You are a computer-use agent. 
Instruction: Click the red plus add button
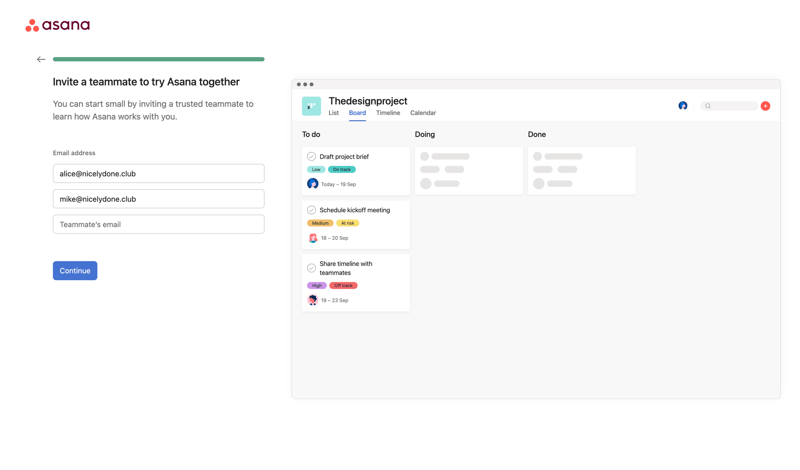(765, 106)
